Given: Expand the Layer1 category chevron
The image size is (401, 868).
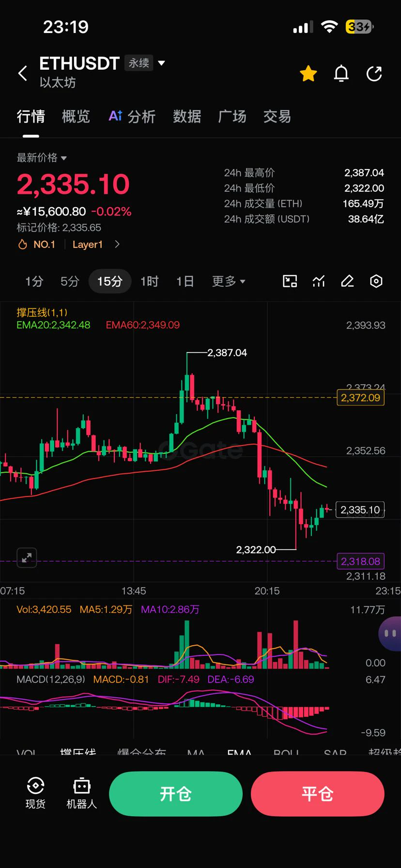Looking at the screenshot, I should coord(117,245).
